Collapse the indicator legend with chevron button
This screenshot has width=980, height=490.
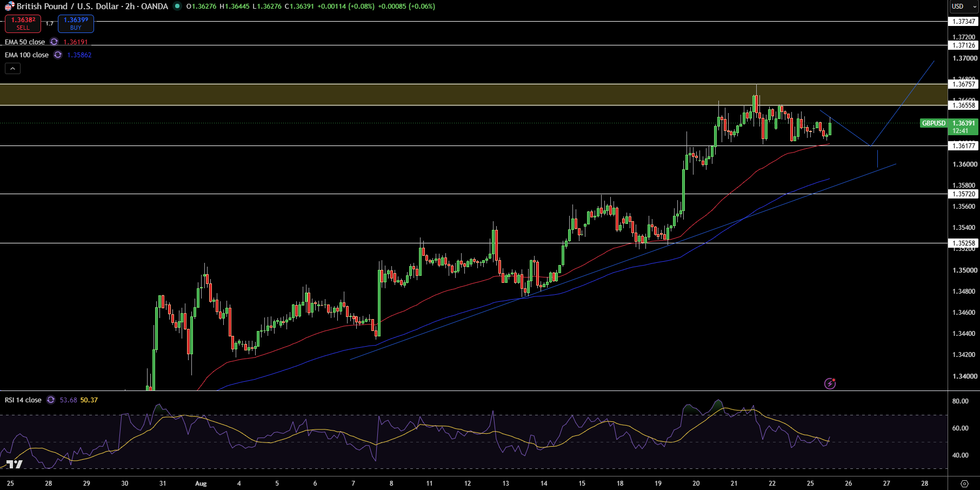[x=12, y=69]
